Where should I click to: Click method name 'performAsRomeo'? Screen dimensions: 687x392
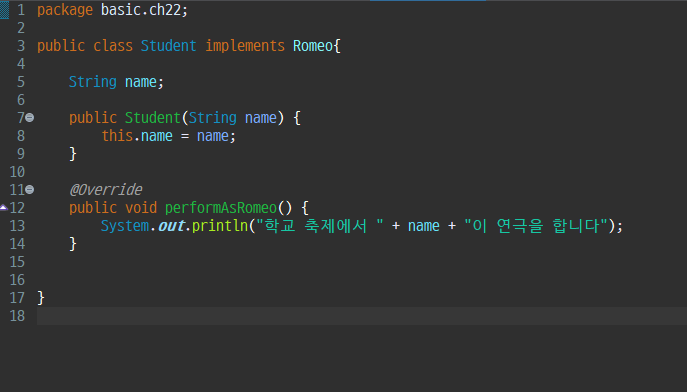click(x=221, y=208)
